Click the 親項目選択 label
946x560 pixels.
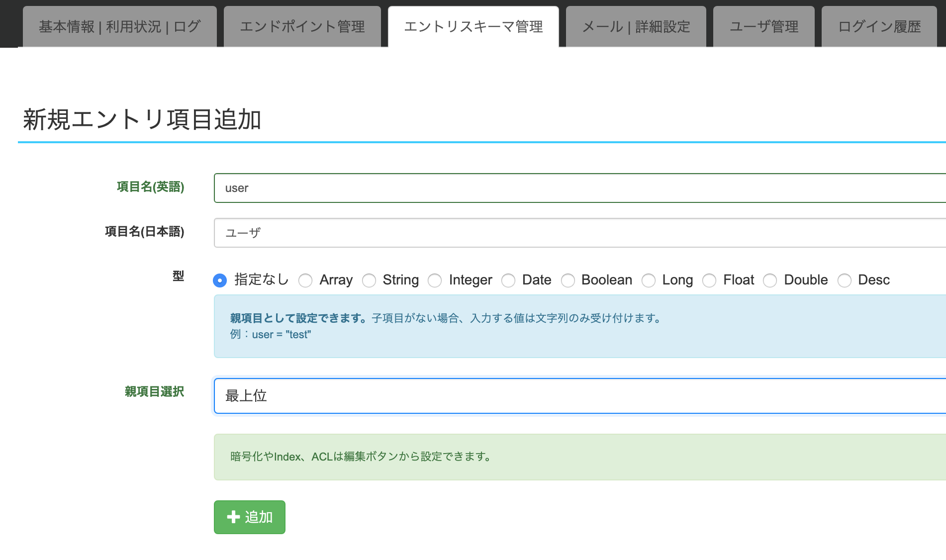tap(155, 391)
